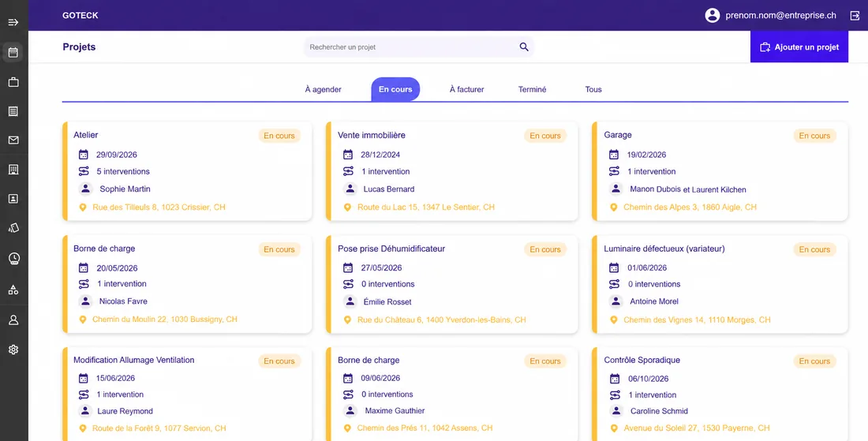Open the Garage project title
The height and width of the screenshot is (441, 868).
click(618, 135)
